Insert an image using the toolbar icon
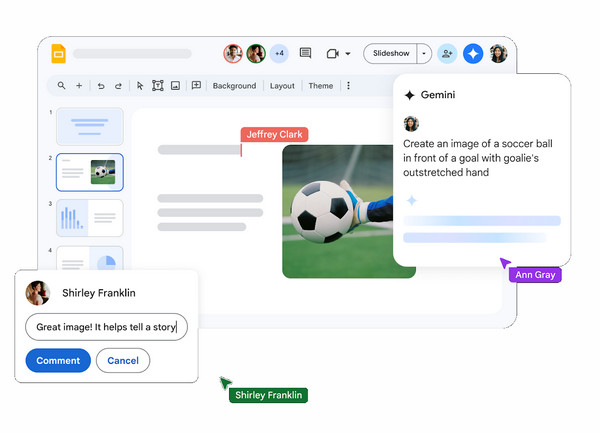The height and width of the screenshot is (433, 600). click(175, 86)
